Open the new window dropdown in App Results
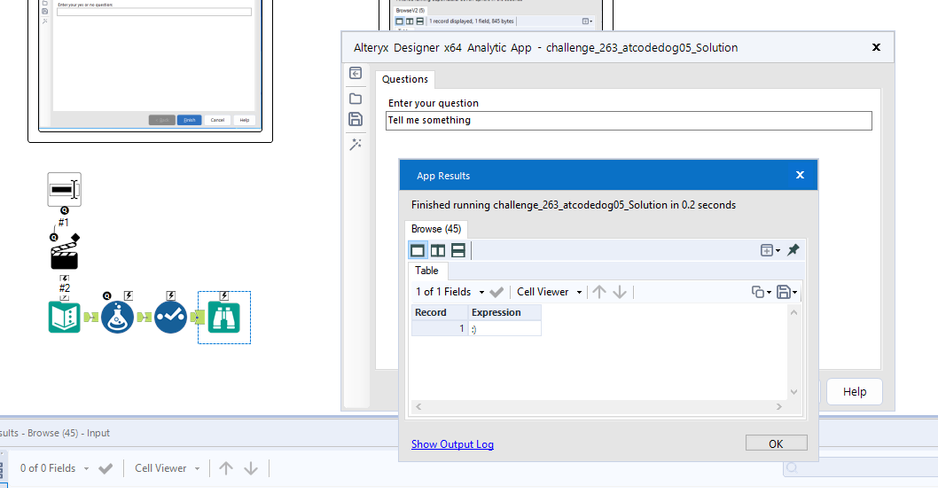This screenshot has width=938, height=488. point(770,250)
